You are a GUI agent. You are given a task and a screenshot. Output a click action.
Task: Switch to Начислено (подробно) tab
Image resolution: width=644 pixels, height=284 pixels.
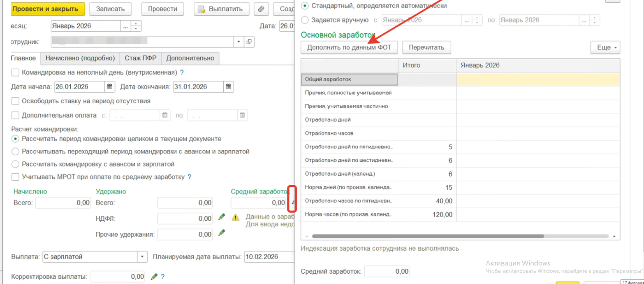coord(81,58)
